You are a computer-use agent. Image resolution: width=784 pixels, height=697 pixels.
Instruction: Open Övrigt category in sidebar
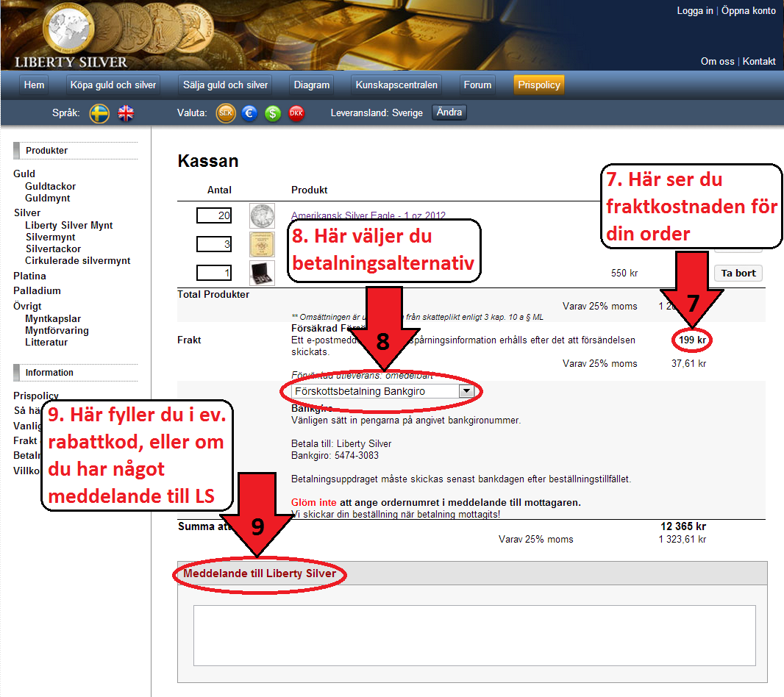coord(27,306)
